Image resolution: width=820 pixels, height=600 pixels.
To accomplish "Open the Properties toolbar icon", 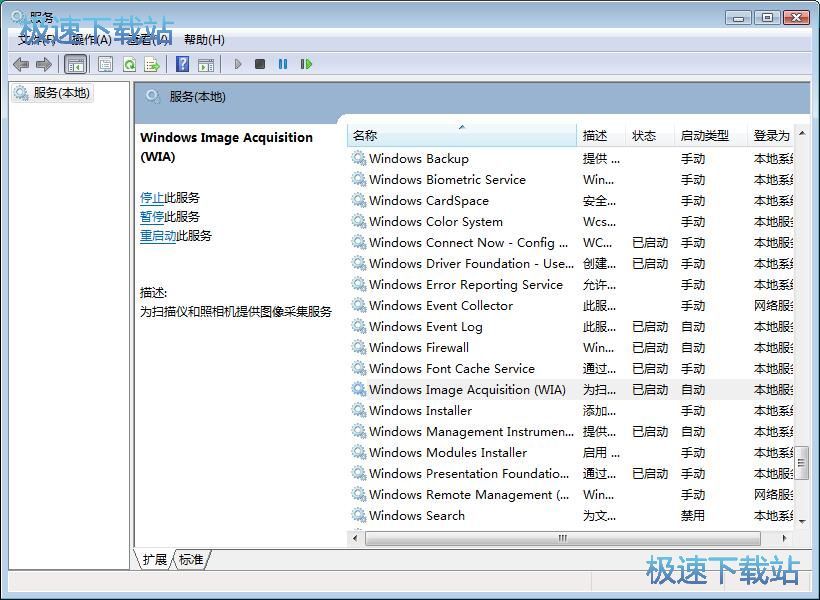I will (105, 64).
